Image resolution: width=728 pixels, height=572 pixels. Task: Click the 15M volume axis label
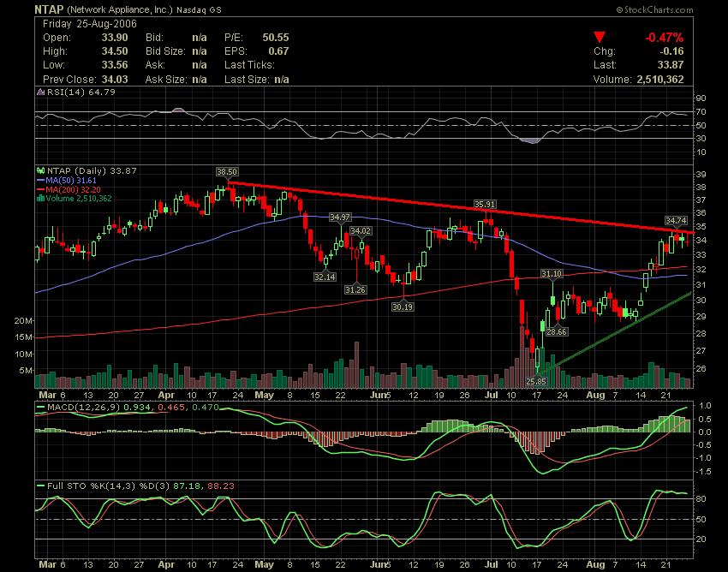point(24,337)
